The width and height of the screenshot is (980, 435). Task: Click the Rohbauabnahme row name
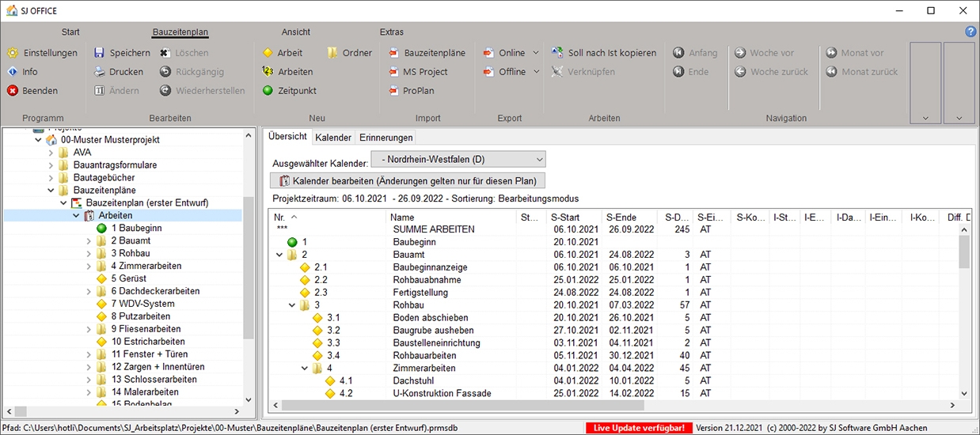[427, 280]
